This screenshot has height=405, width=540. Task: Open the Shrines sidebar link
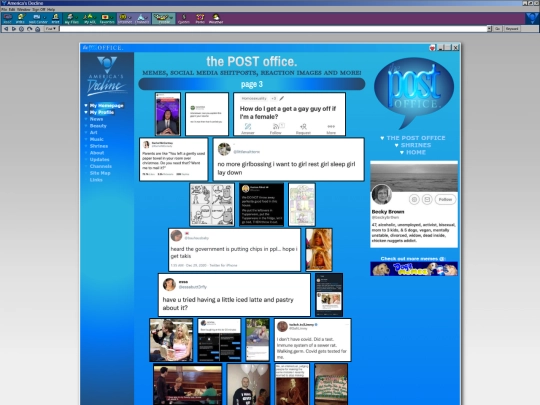99,146
